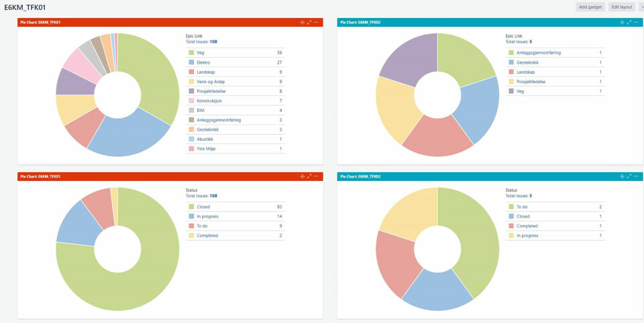
Task: Open the more menu on bottom-left Status gadget
Action: tap(316, 177)
